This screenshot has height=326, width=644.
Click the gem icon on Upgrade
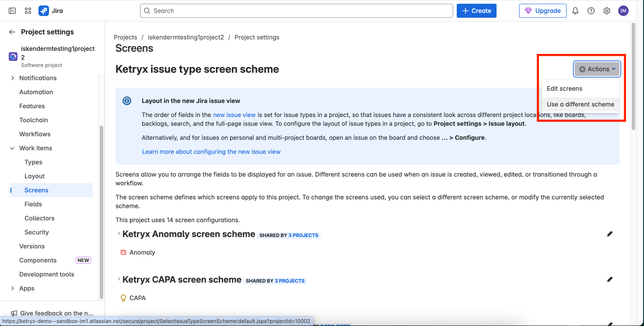pyautogui.click(x=528, y=11)
